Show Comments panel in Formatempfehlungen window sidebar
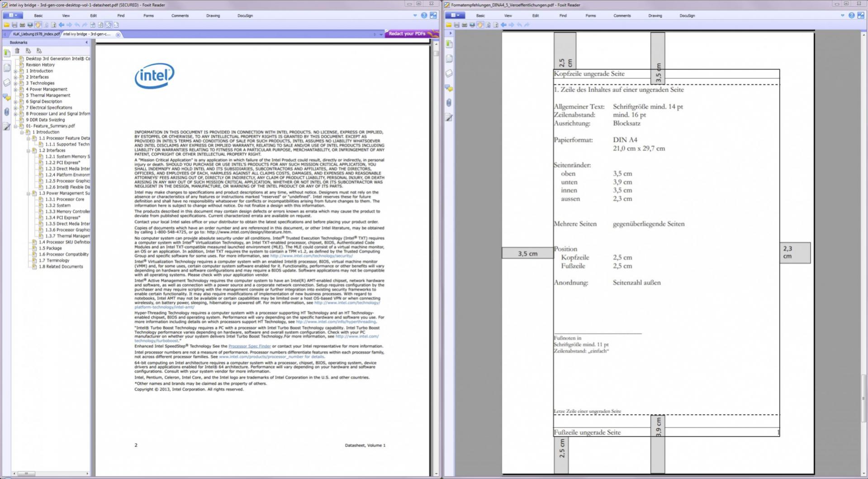Viewport: 868px width, 479px height. coord(449,88)
